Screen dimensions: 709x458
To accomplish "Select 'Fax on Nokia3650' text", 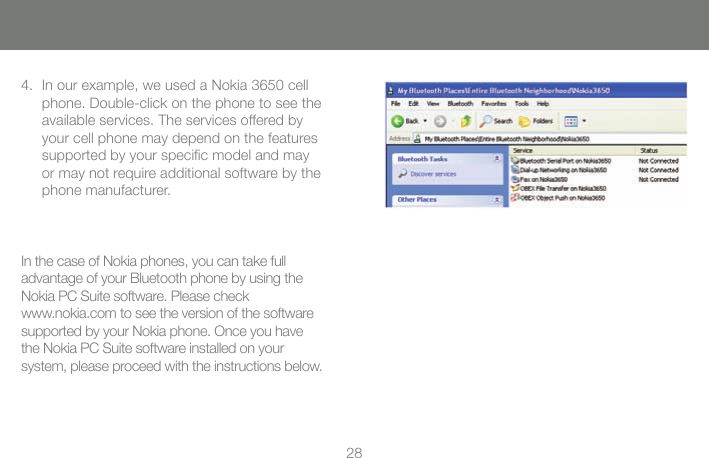I will pos(544,179).
